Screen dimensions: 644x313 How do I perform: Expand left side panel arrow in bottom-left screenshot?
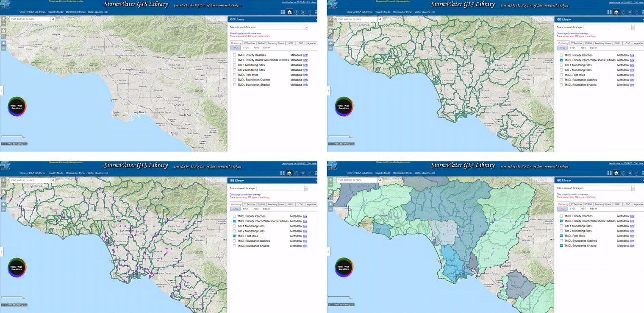click(1, 252)
